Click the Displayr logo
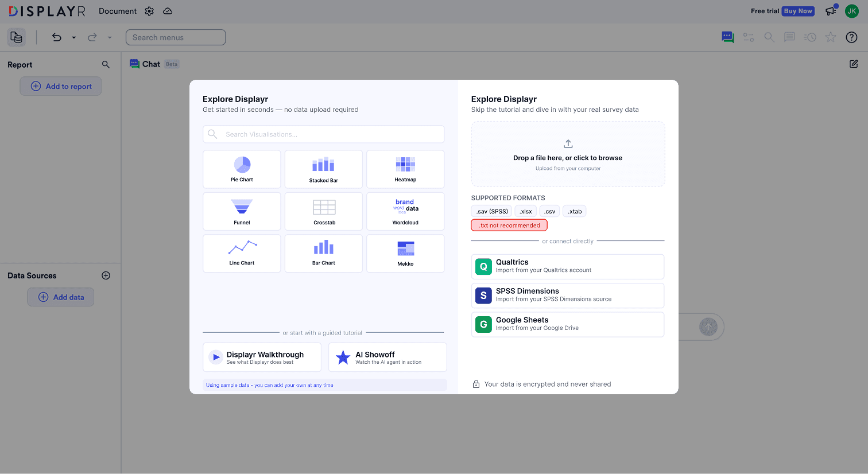This screenshot has width=868, height=474. pos(47,11)
